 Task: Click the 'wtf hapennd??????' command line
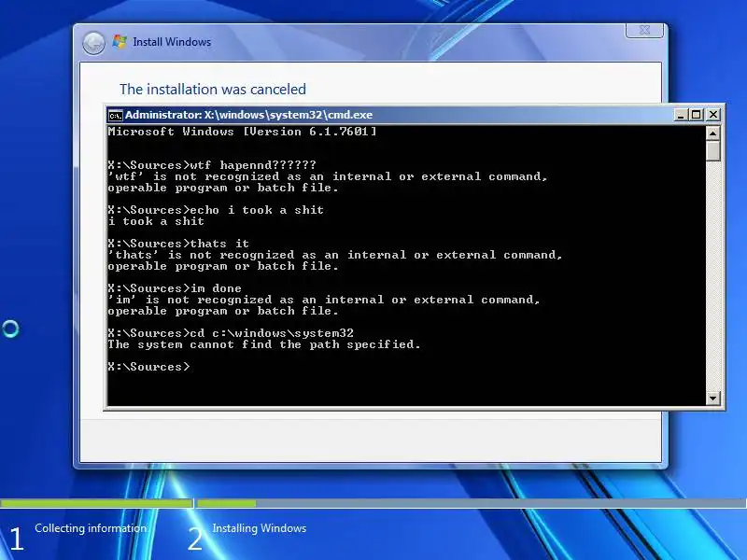point(212,165)
